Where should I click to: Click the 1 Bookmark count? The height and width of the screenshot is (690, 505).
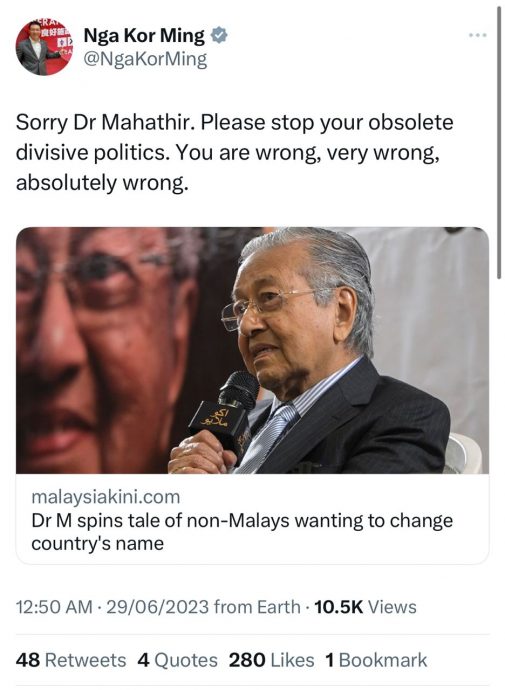pyautogui.click(x=376, y=660)
